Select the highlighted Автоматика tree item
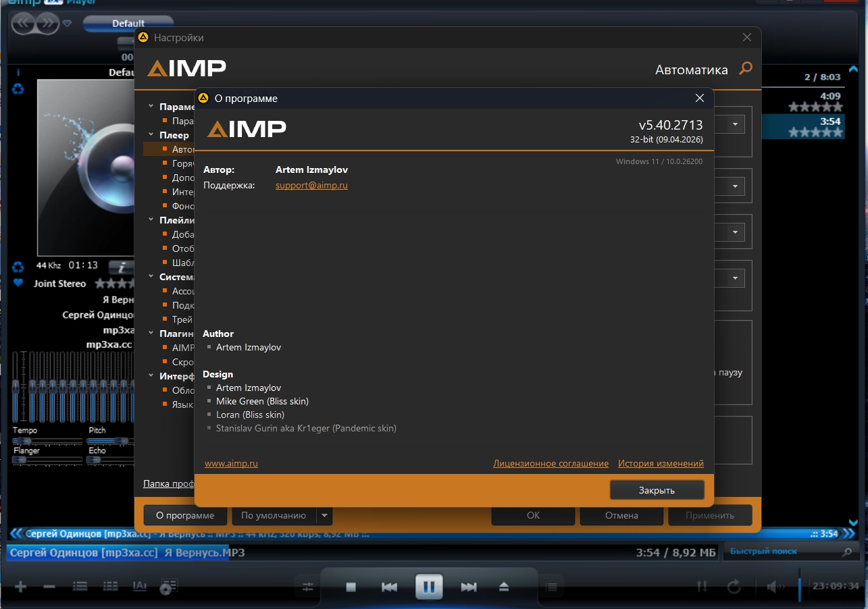Image resolution: width=868 pixels, height=609 pixels. (169, 149)
